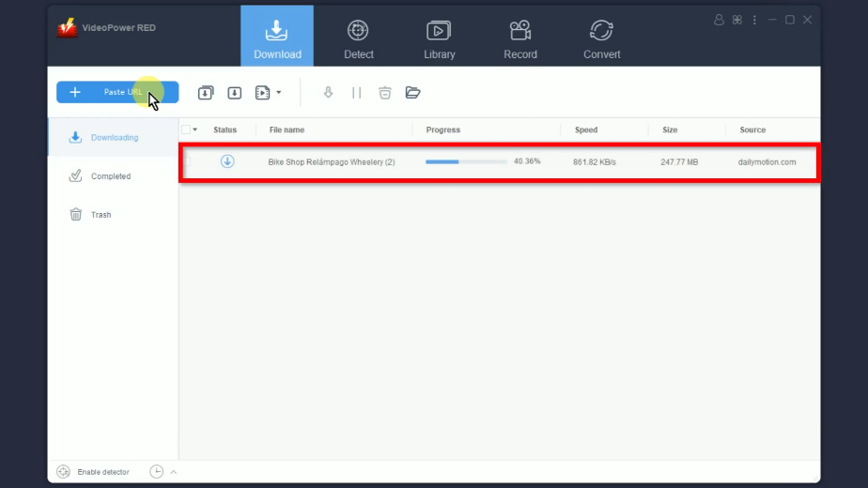Toggle Enable detector label
This screenshot has height=488, width=868.
103,472
